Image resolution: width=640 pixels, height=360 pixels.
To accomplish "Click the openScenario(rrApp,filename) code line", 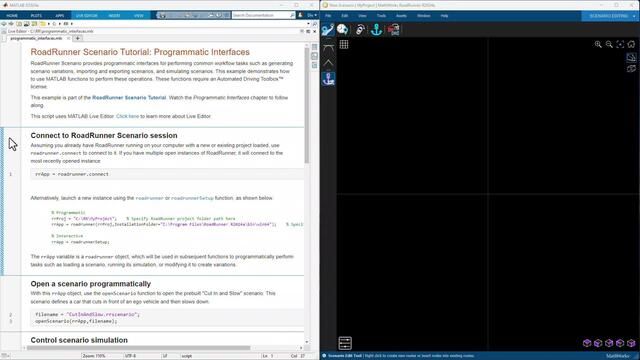I will tap(76, 321).
